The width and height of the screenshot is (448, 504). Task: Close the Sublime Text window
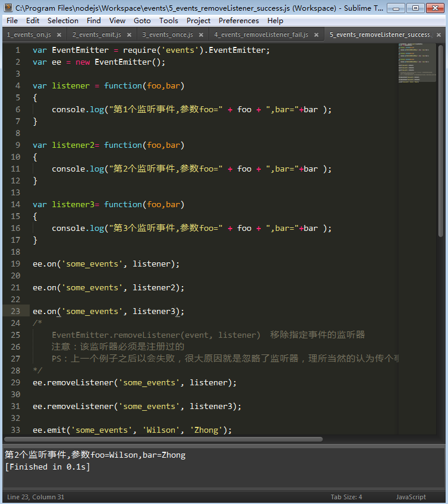[435, 8]
